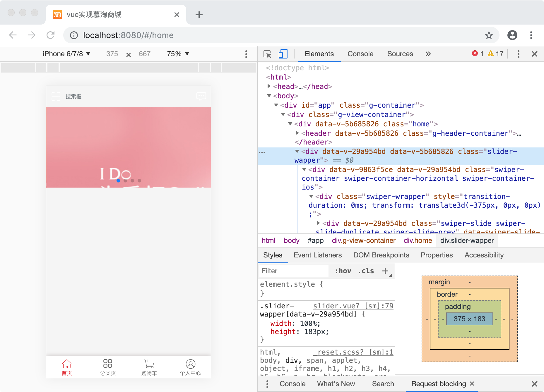Expand the head element node

click(269, 86)
